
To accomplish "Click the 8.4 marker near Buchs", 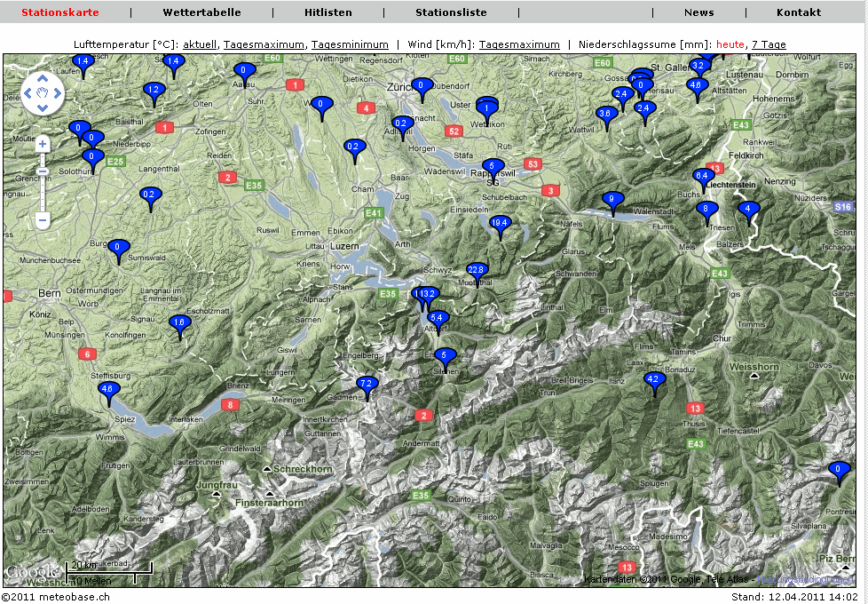I will click(x=702, y=178).
